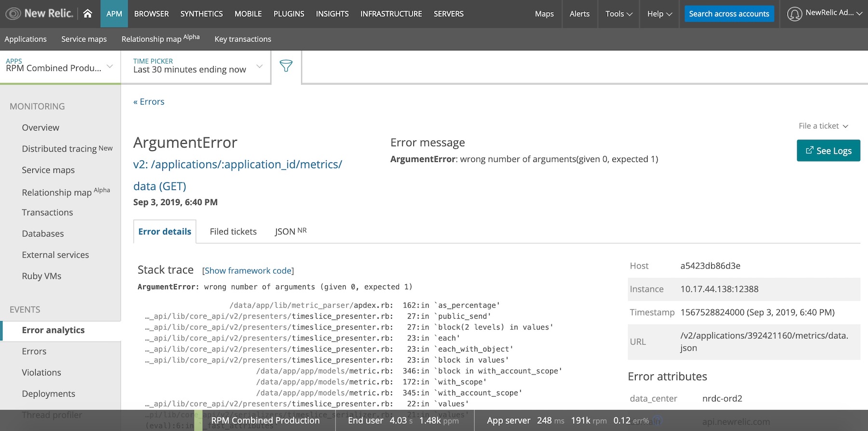
Task: Open the v2 metrics data (GET) transaction link
Action: (x=238, y=175)
